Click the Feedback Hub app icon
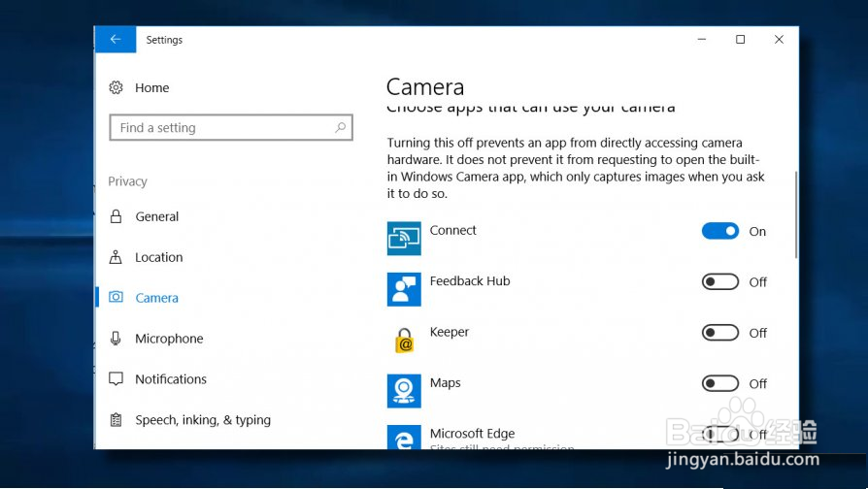The width and height of the screenshot is (868, 489). (x=404, y=289)
